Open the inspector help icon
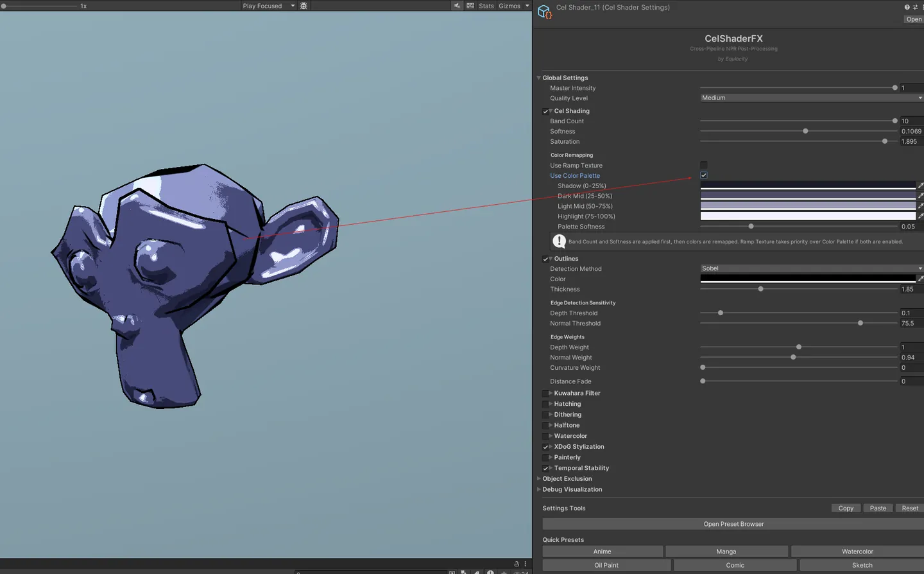This screenshot has width=924, height=574. coord(907,7)
